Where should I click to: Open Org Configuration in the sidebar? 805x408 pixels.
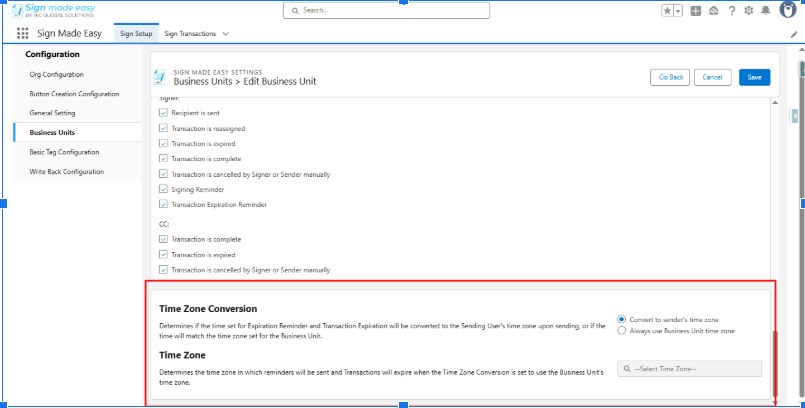(56, 75)
